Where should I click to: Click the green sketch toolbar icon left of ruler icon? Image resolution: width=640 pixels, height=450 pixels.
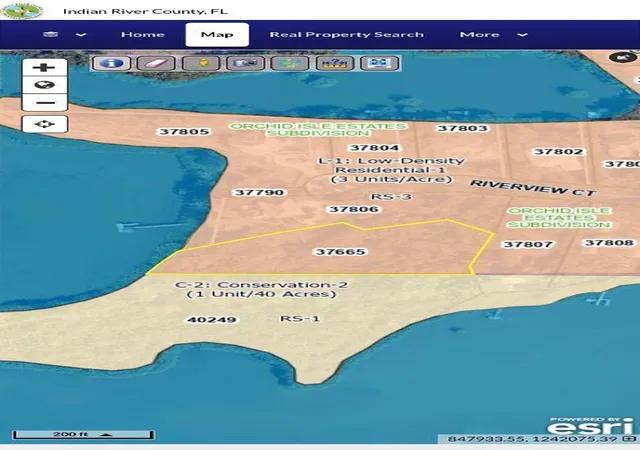pyautogui.click(x=290, y=63)
